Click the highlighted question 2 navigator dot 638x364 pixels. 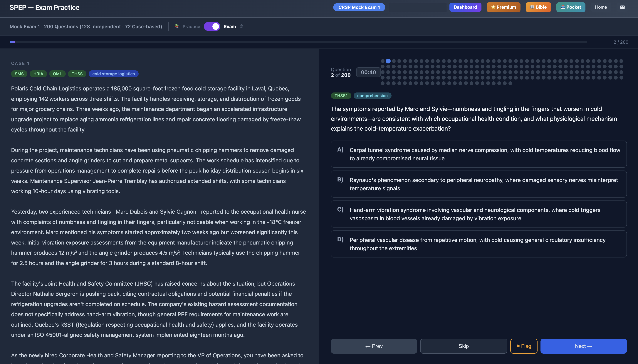(388, 61)
